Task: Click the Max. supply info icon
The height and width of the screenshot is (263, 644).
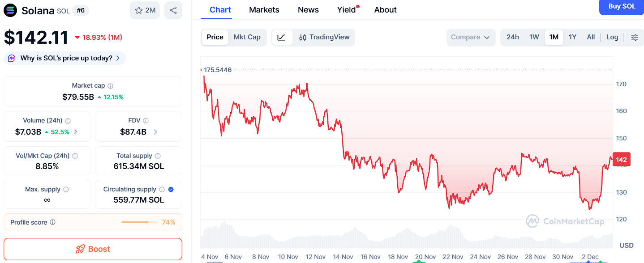Action: (x=66, y=189)
